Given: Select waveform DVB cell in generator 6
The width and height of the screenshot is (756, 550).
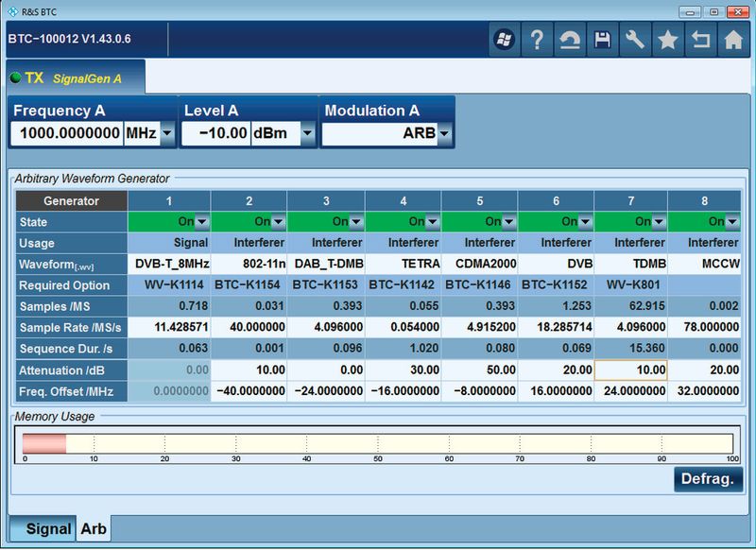Looking at the screenshot, I should (x=556, y=264).
